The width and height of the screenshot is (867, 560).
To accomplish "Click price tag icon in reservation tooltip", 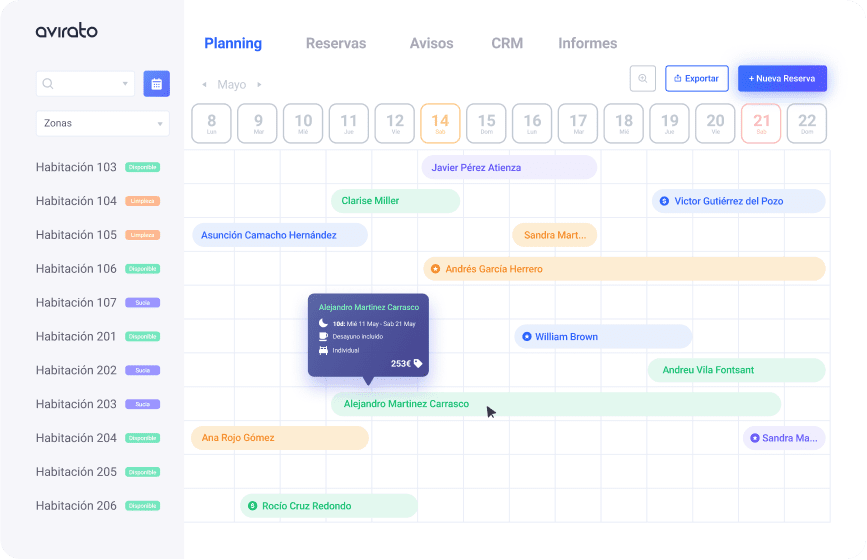I will tap(418, 363).
